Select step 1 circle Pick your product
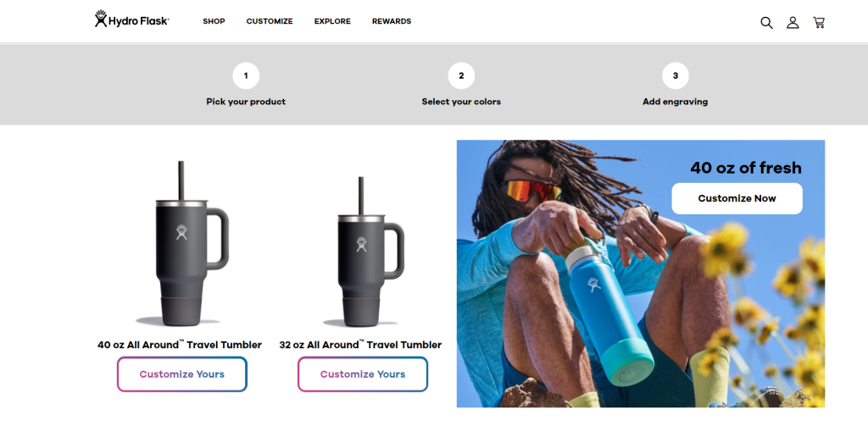Image resolution: width=868 pixels, height=427 pixels. (x=246, y=75)
